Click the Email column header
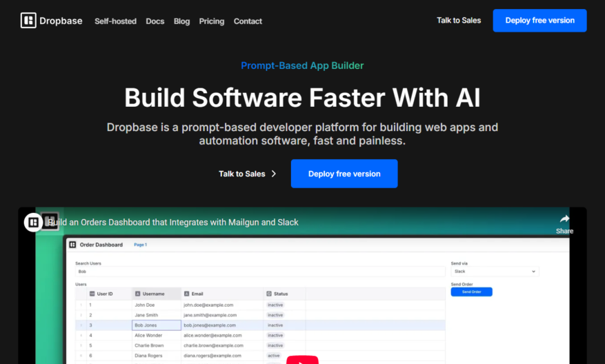 222,294
